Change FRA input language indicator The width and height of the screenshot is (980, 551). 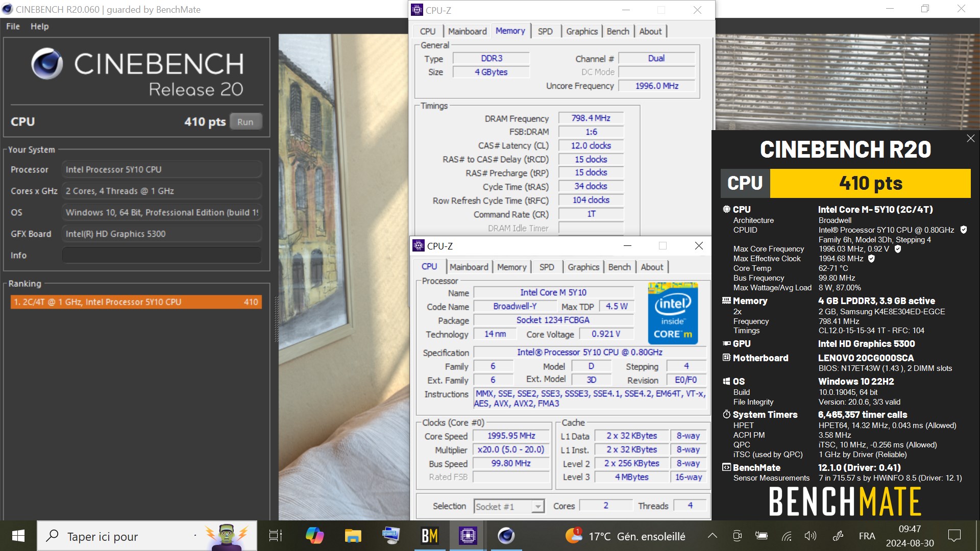[x=867, y=536]
